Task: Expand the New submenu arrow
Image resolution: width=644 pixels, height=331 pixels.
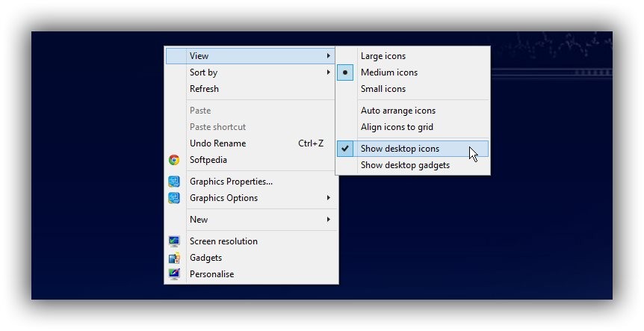Action: (328, 220)
